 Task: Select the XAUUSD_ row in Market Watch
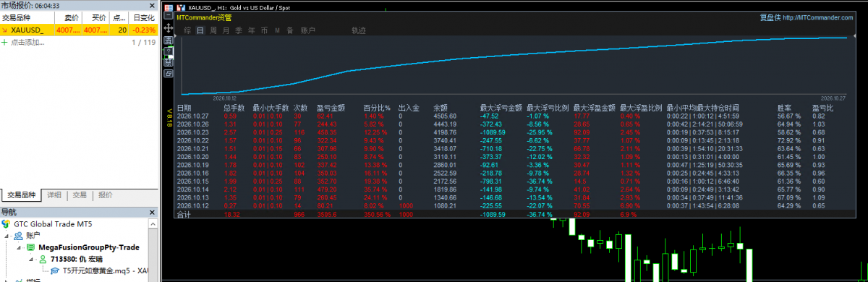pyautogui.click(x=78, y=30)
